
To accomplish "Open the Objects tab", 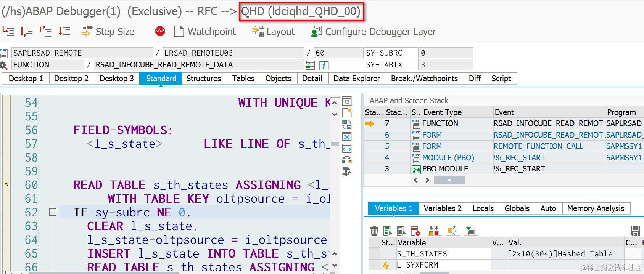I will pyautogui.click(x=278, y=79).
